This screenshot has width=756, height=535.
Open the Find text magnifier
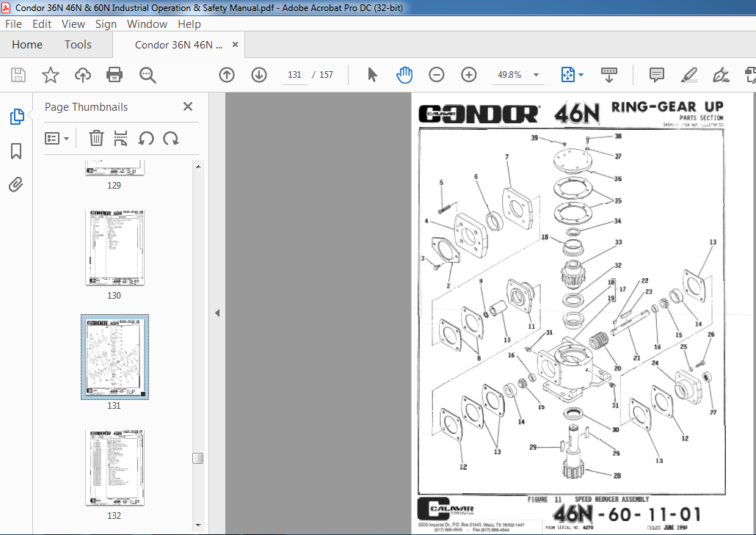[x=148, y=75]
